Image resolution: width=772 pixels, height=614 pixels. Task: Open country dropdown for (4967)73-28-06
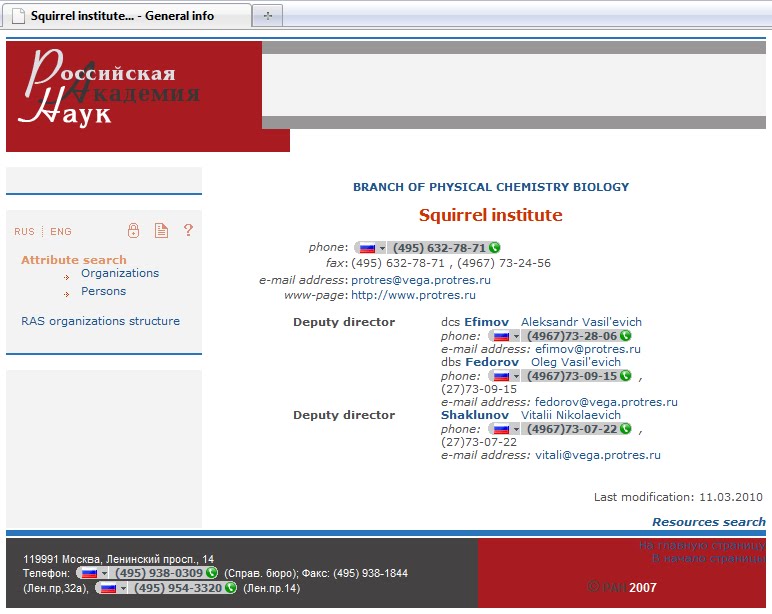(516, 336)
